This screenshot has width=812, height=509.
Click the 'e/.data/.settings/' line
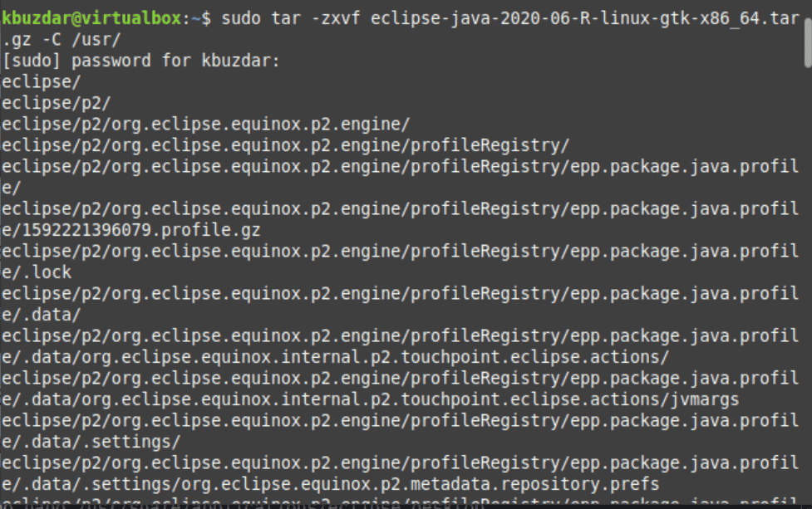pos(91,443)
